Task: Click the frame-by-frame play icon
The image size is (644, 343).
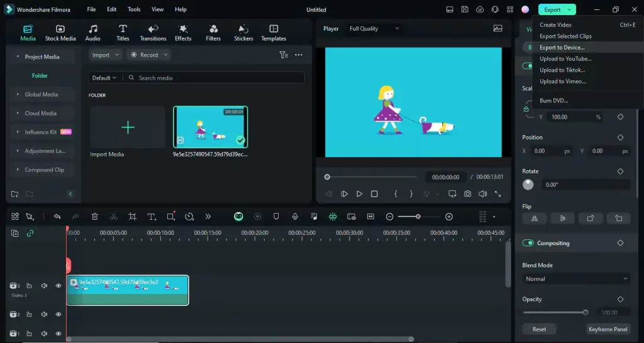Action: [344, 194]
